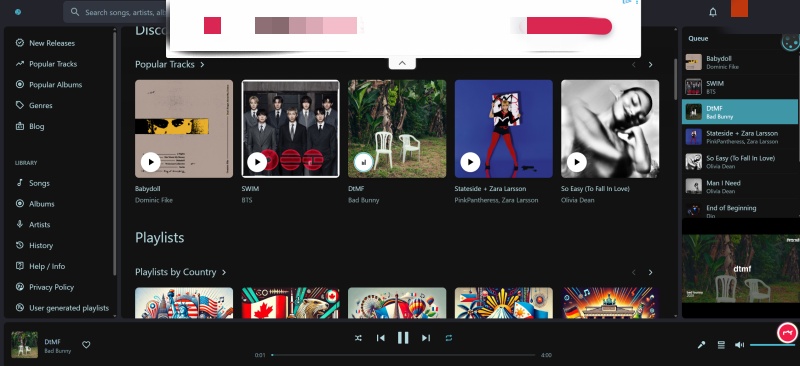Click the red circular floating button at bottom right
The image size is (800, 366).
(x=787, y=333)
